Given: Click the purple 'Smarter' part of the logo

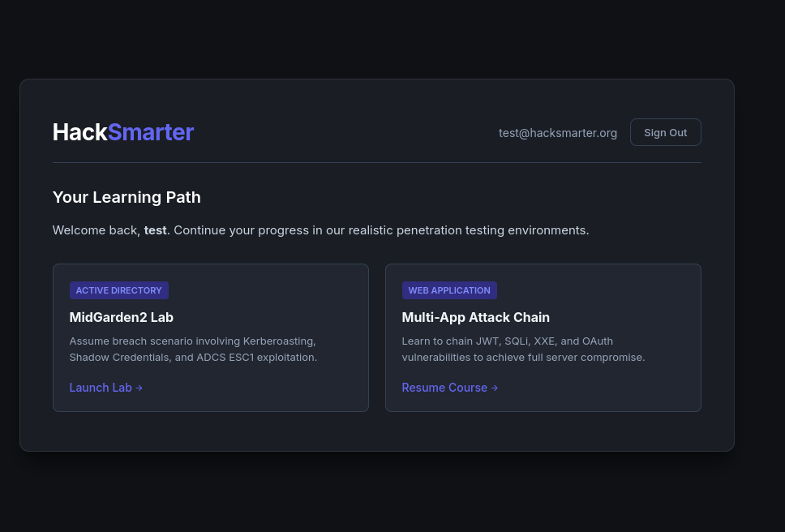Looking at the screenshot, I should click(151, 132).
